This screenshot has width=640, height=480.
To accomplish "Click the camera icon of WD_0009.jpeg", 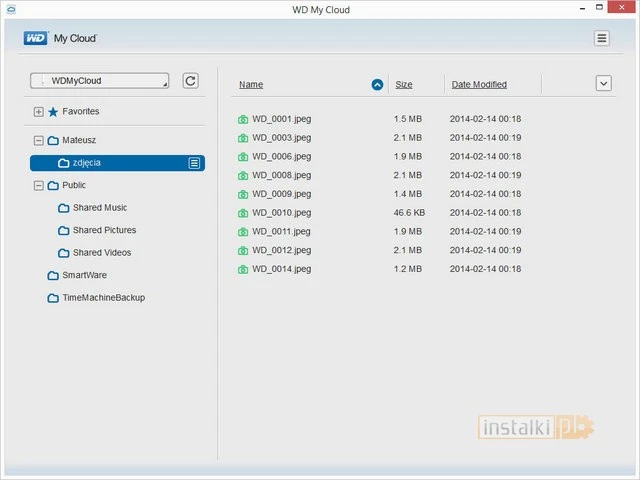I will [x=243, y=195].
